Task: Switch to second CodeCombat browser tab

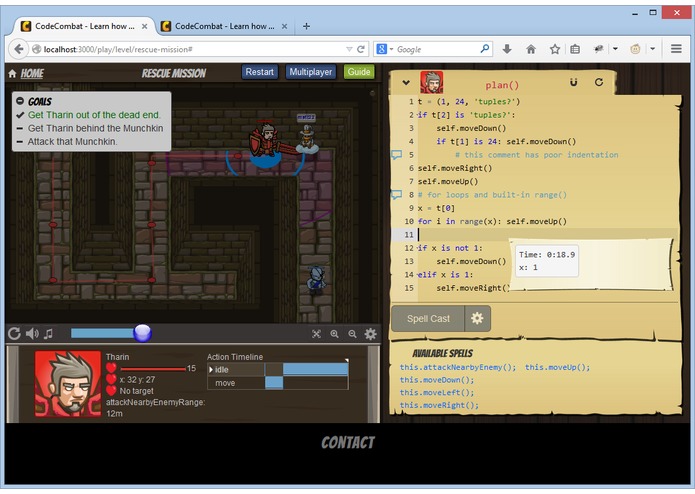Action: 224,26
